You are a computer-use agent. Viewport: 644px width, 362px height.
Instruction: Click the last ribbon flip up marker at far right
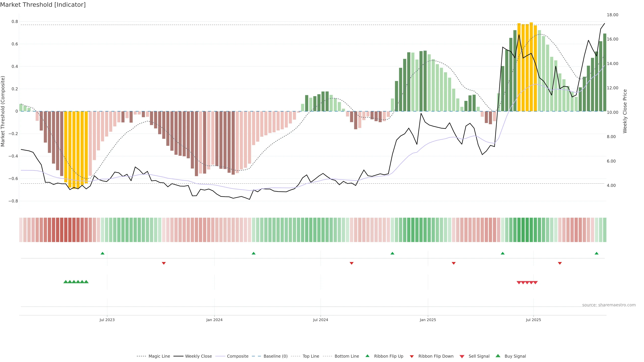[x=597, y=253]
